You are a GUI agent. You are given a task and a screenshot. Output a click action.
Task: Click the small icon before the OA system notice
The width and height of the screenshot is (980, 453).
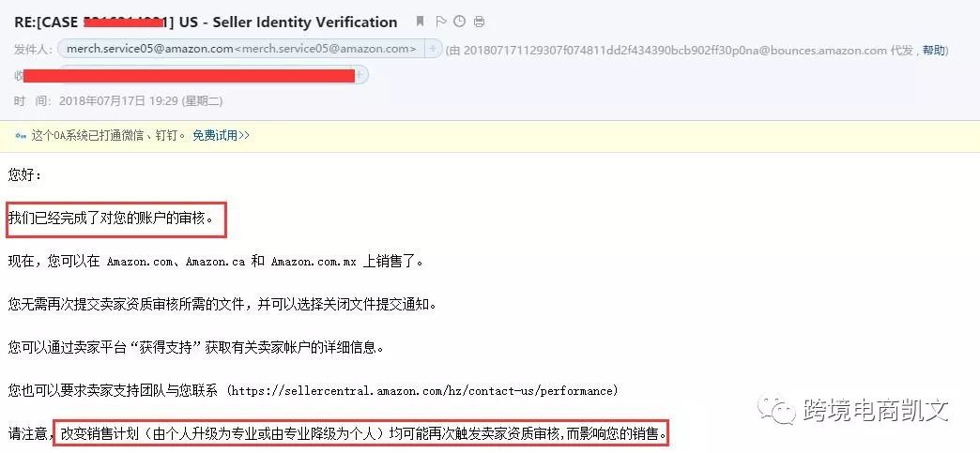(x=21, y=136)
